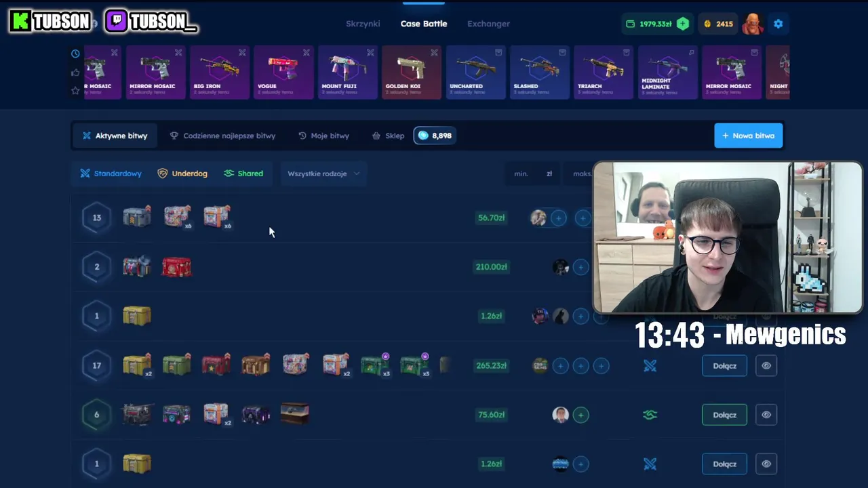868x488 pixels.
Task: Open the player avatar in the 210.00zł battle
Action: click(x=560, y=267)
